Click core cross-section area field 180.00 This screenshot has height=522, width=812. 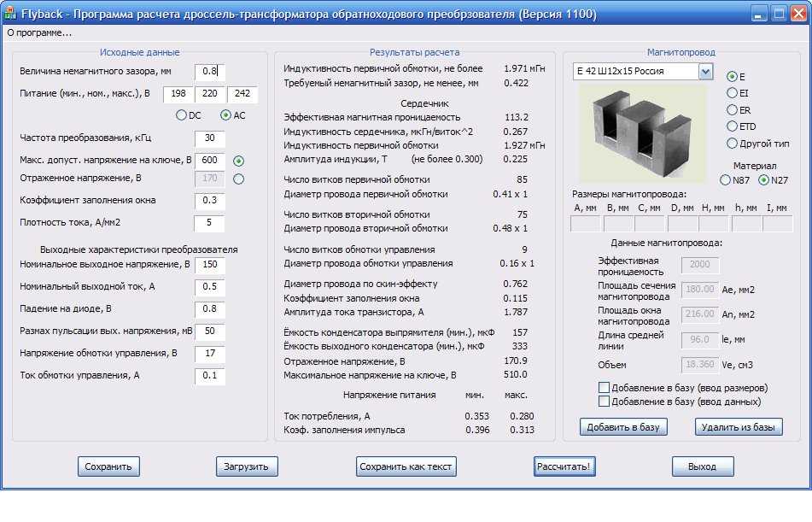699,290
